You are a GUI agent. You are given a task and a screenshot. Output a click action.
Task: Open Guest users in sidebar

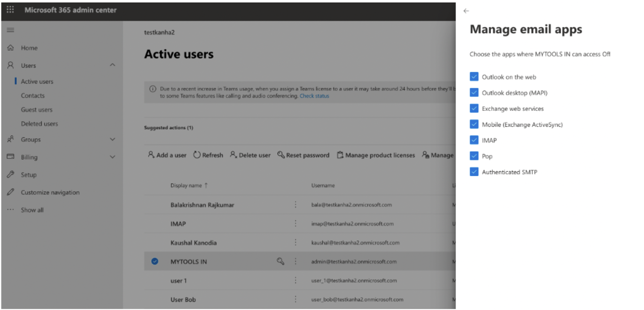click(x=37, y=110)
